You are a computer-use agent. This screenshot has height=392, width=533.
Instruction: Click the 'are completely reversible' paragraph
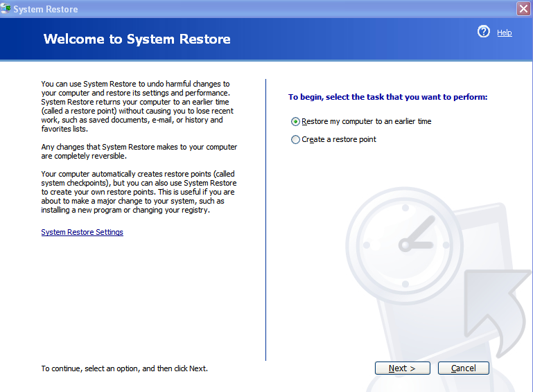(x=139, y=152)
